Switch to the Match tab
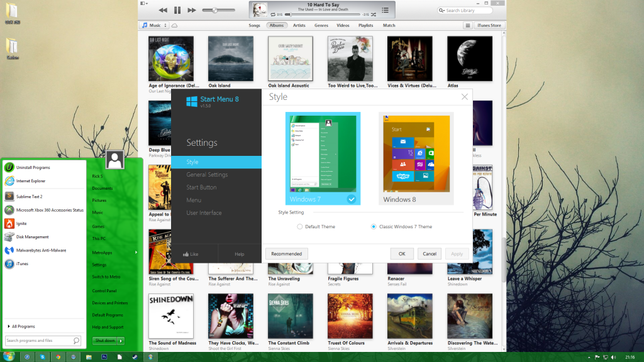This screenshot has width=644, height=362. pos(389,25)
